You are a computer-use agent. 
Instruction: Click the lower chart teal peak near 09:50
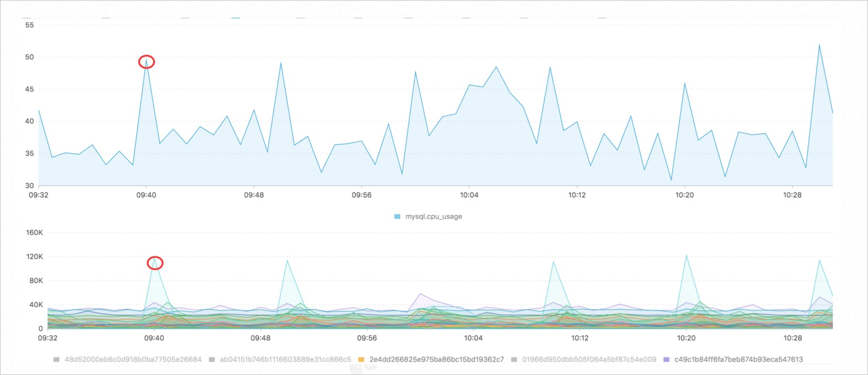point(287,261)
